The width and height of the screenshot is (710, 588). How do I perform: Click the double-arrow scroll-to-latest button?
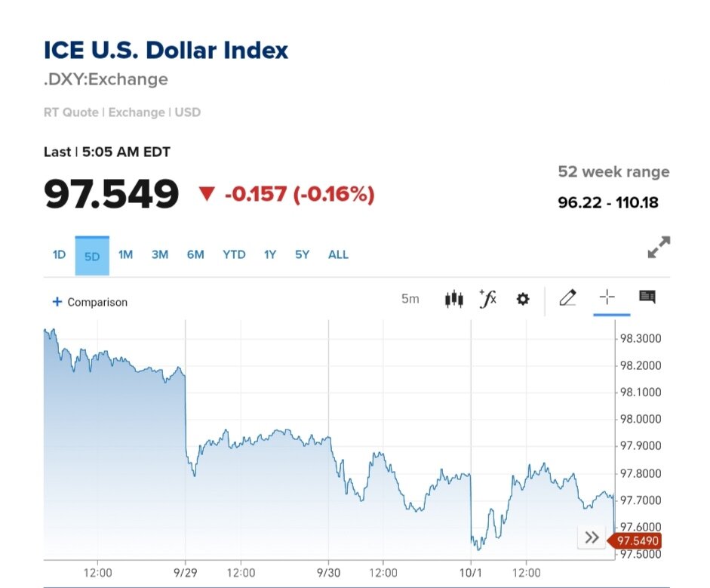(x=592, y=538)
